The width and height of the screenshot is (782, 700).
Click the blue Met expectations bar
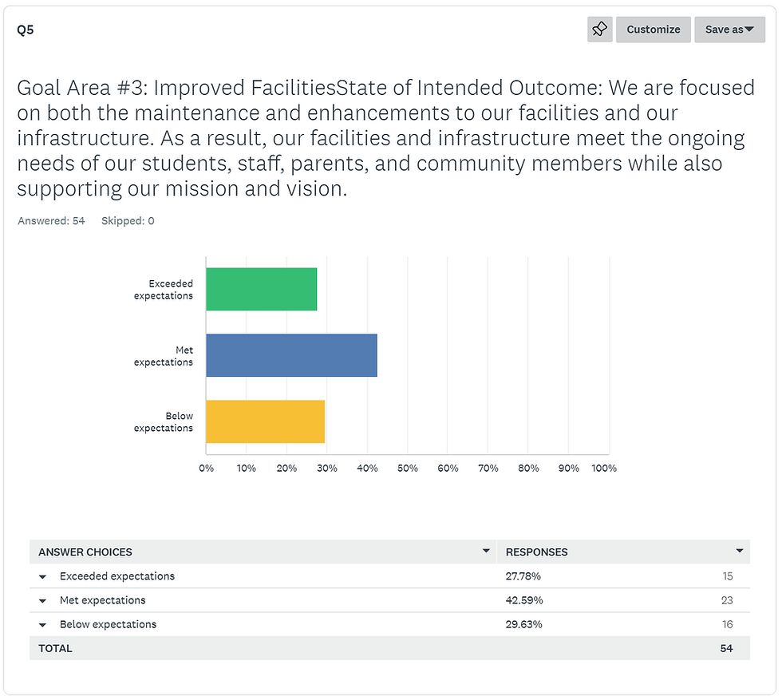(x=291, y=355)
